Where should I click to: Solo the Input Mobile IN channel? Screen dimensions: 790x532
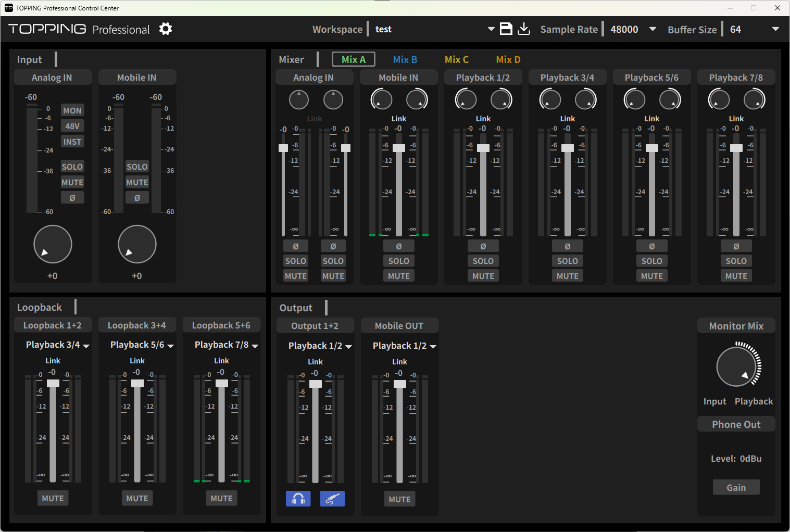pos(137,167)
